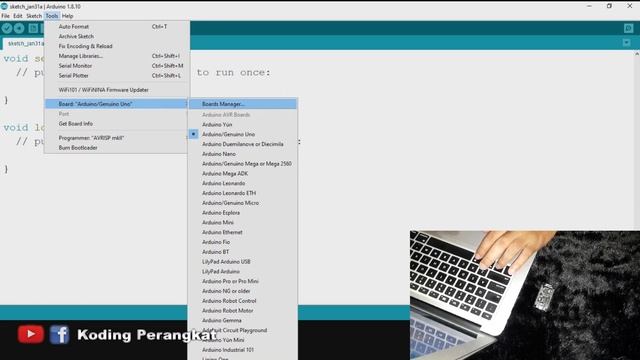Open the Help menu
This screenshot has width=640, height=360.
pyautogui.click(x=67, y=16)
